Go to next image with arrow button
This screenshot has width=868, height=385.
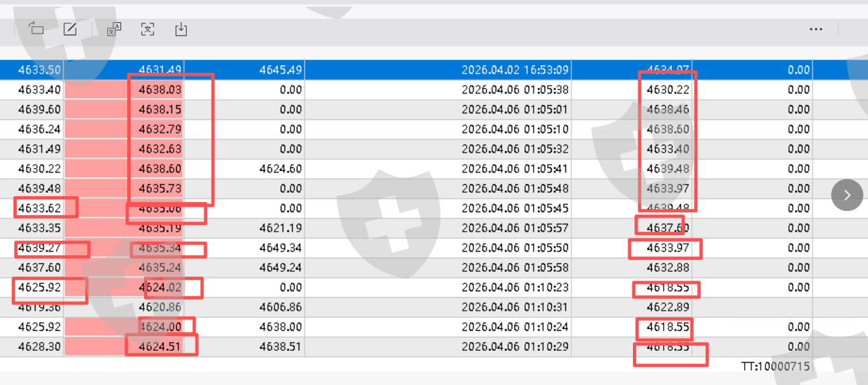pos(847,195)
